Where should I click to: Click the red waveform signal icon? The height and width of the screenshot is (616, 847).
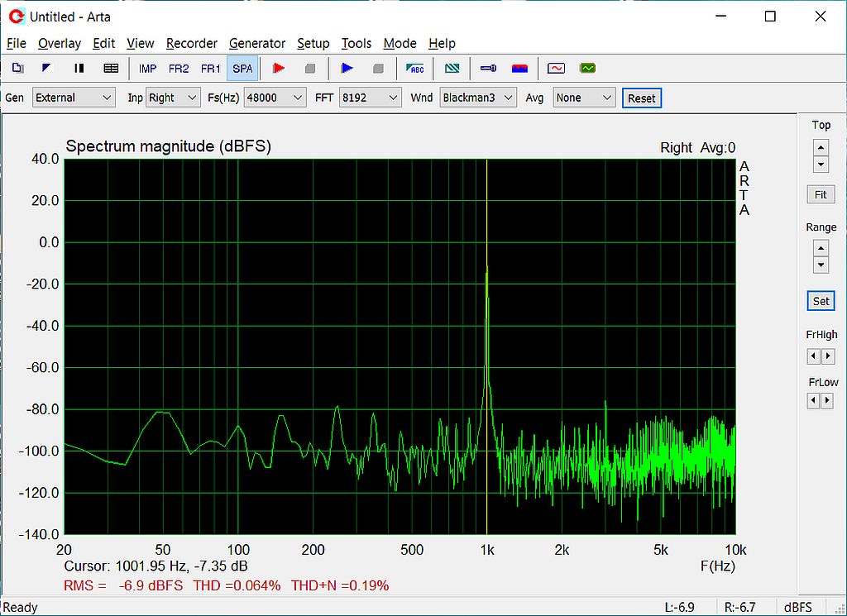click(x=557, y=69)
